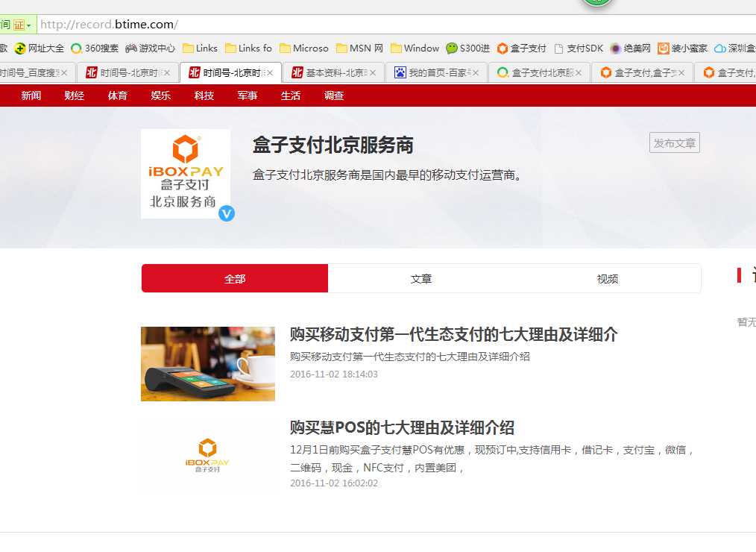Image resolution: width=756 pixels, height=552 pixels.
Task: Click the 盒子支付北京服务商 page title
Action: tap(333, 145)
